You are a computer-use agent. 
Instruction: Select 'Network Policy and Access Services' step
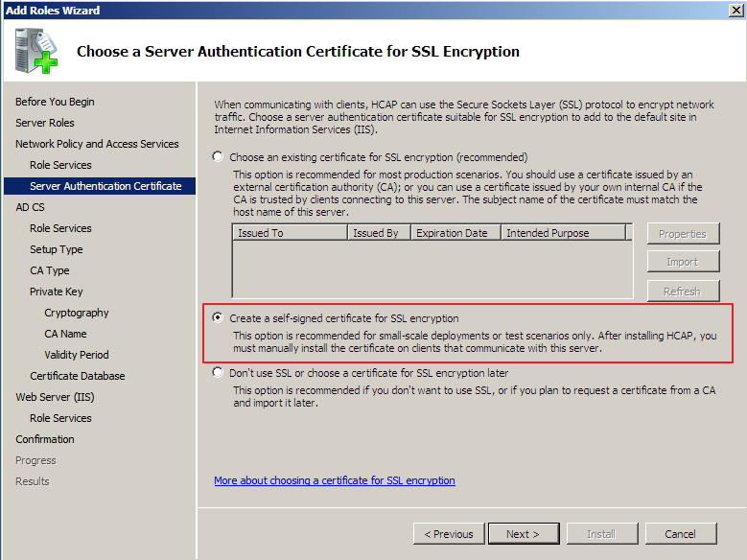(x=97, y=144)
